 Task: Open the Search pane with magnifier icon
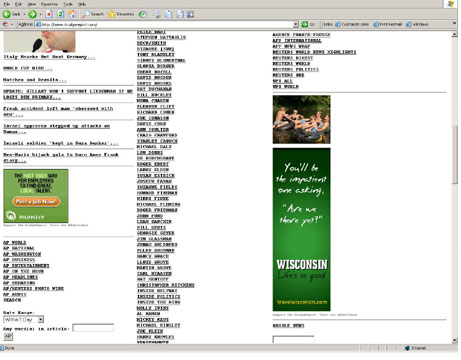93,14
